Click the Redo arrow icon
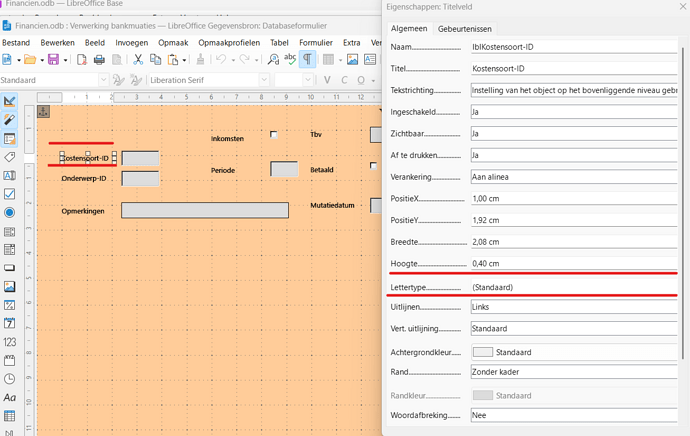This screenshot has width=690, height=436. coord(244,59)
